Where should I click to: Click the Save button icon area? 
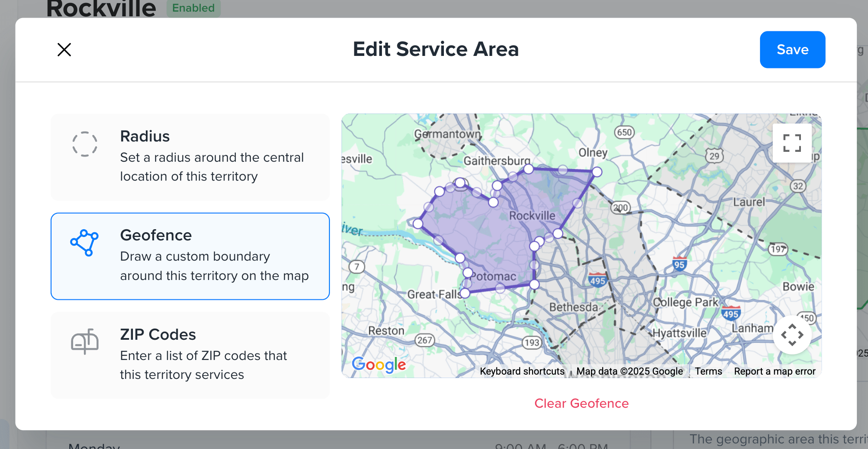(x=792, y=49)
